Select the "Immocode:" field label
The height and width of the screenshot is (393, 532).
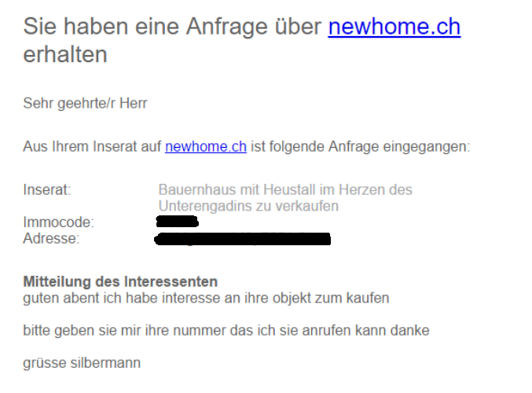coord(58,222)
